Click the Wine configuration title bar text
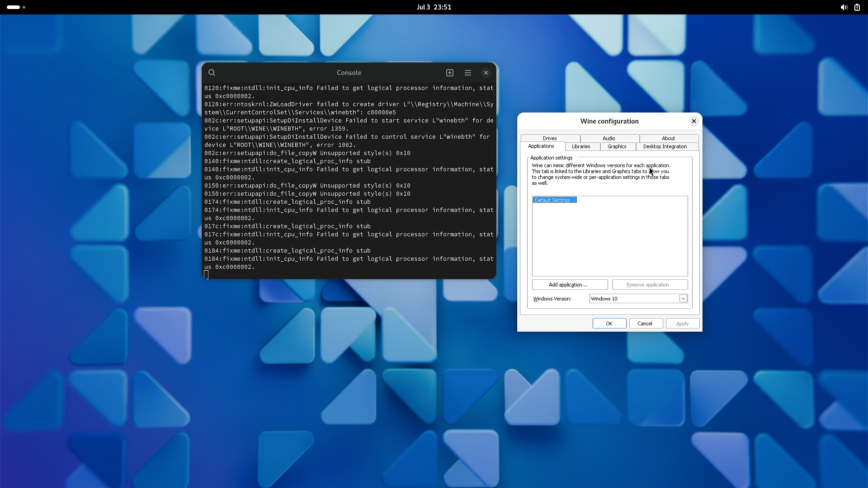The width and height of the screenshot is (868, 488). coord(609,121)
